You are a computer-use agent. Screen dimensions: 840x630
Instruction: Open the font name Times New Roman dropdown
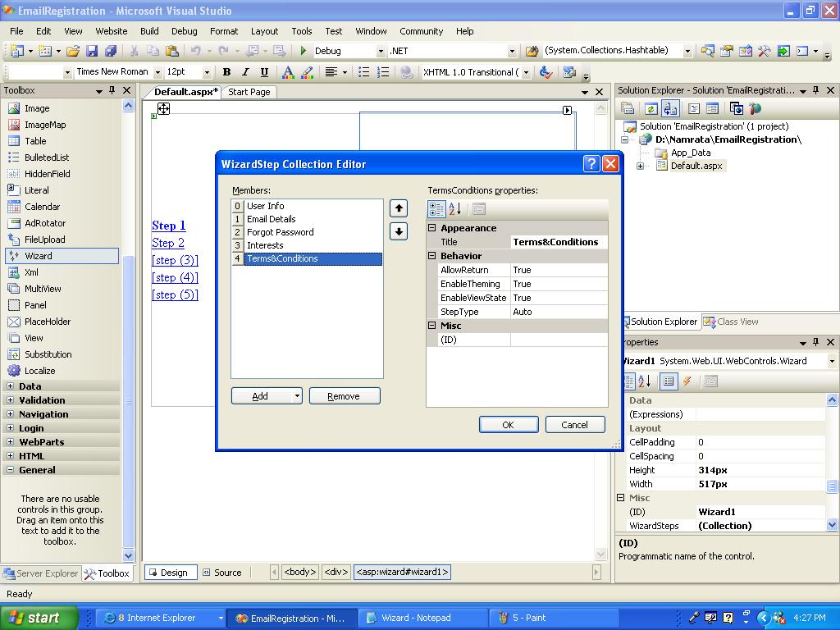pyautogui.click(x=158, y=72)
